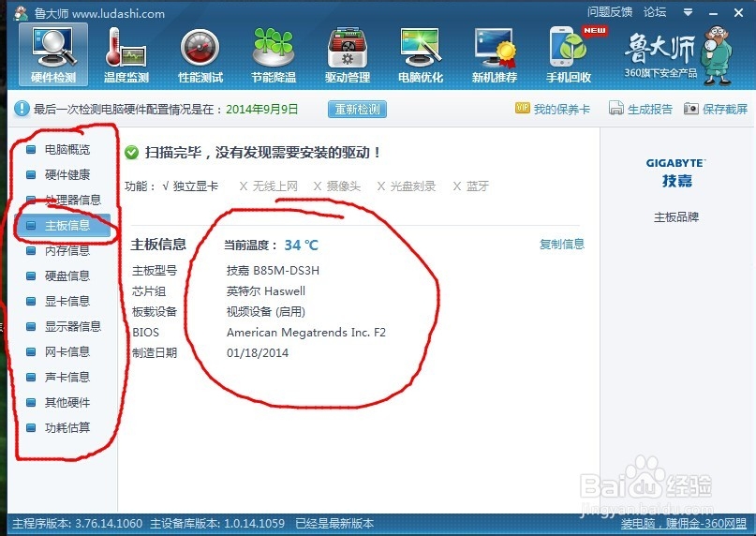Click the 34 ℃ temperature value
This screenshot has width=756, height=536.
coord(301,246)
